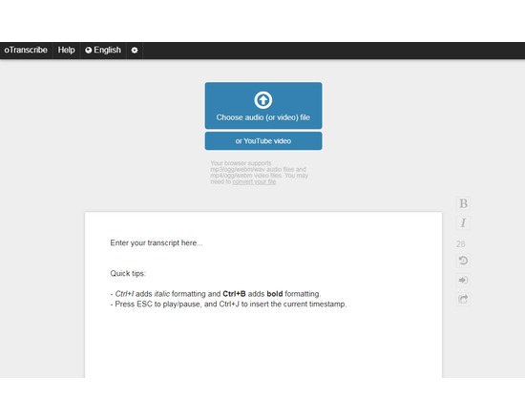Screen dimensions: 525x420
Task: Click the blank area below the tips
Action: pos(263,345)
